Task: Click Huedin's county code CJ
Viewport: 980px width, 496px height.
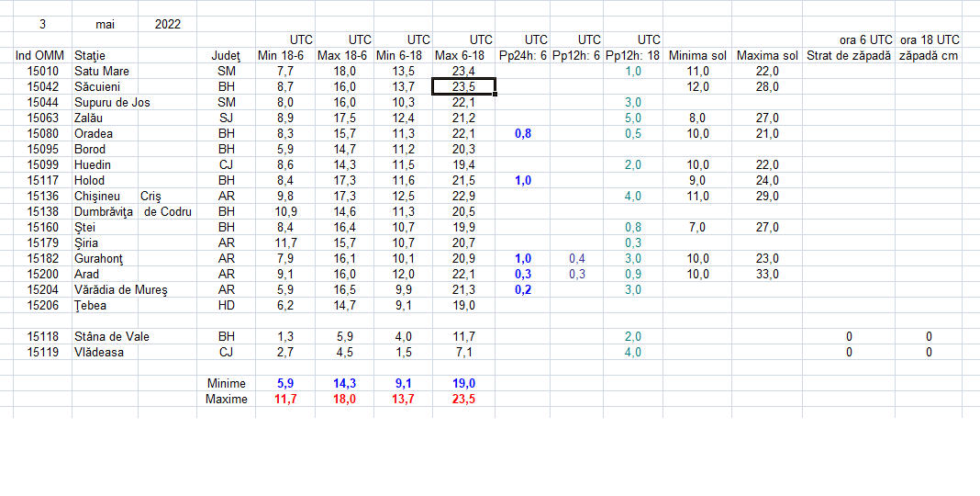Action: click(227, 165)
